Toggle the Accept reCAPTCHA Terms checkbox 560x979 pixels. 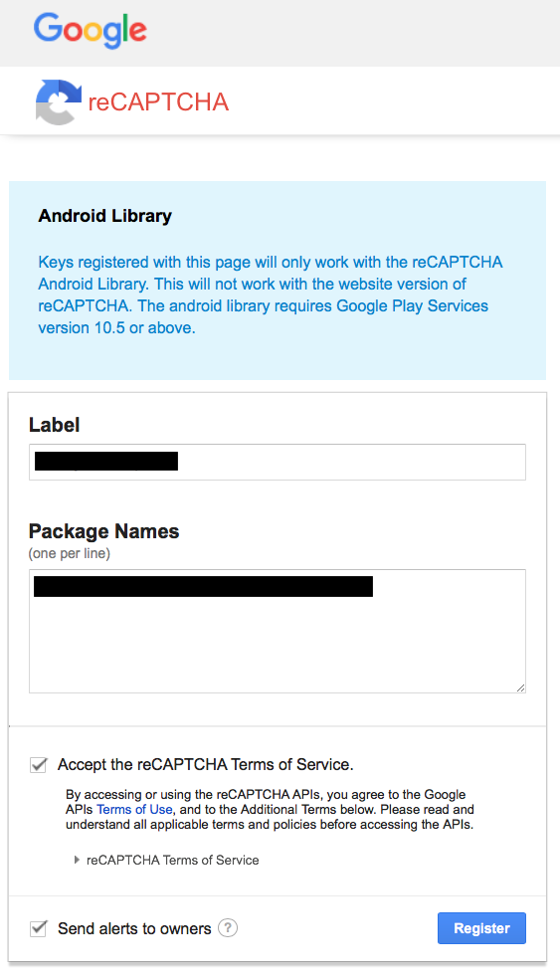pyautogui.click(x=39, y=765)
